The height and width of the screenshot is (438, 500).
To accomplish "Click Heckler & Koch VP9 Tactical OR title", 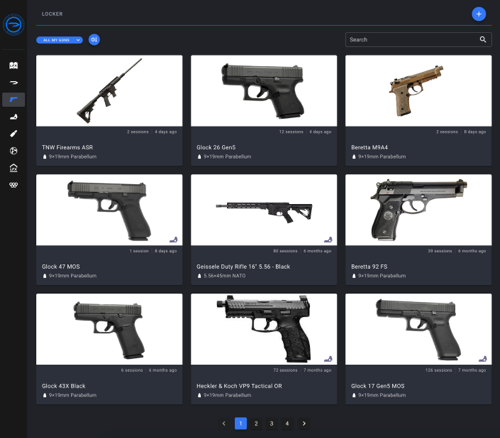I will pos(239,386).
